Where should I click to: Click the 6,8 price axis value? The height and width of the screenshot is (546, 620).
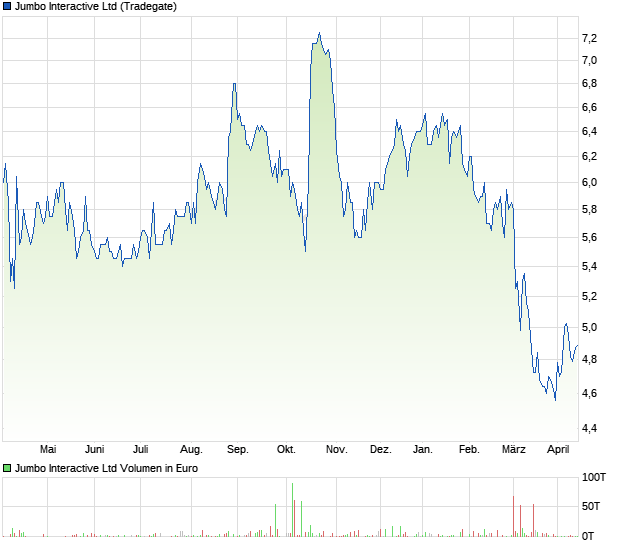[589, 84]
